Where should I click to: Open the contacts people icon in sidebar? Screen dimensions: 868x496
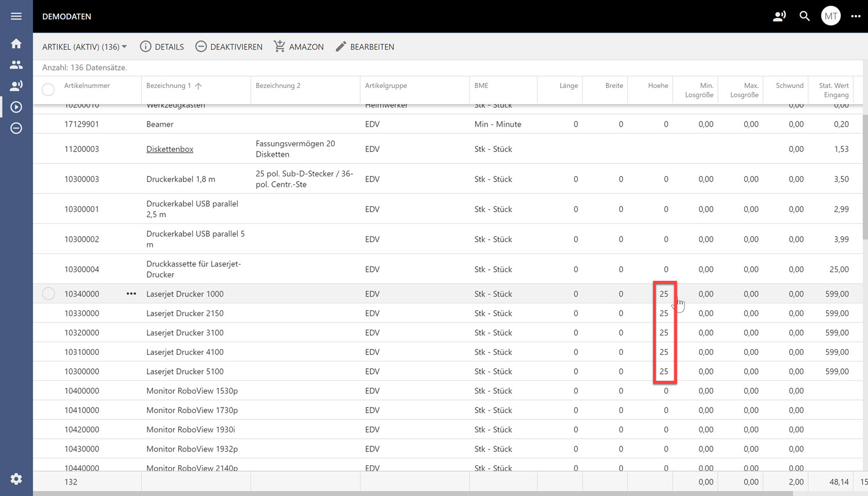click(x=16, y=65)
